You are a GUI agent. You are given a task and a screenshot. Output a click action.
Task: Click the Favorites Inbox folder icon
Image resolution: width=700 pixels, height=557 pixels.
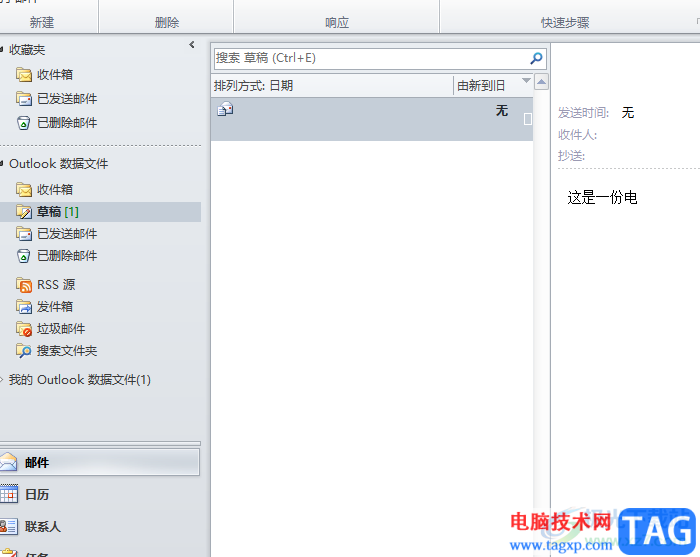click(x=24, y=75)
